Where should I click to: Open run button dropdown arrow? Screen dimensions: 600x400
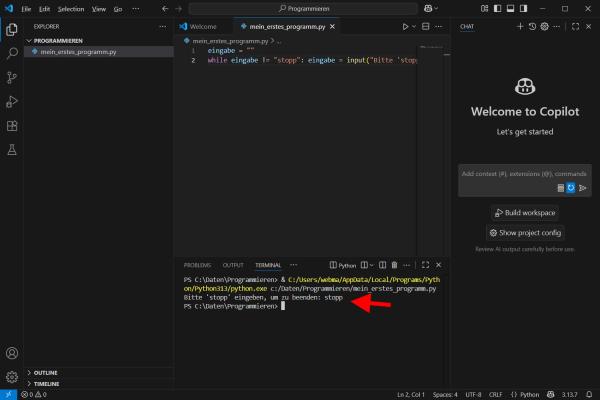pyautogui.click(x=414, y=26)
